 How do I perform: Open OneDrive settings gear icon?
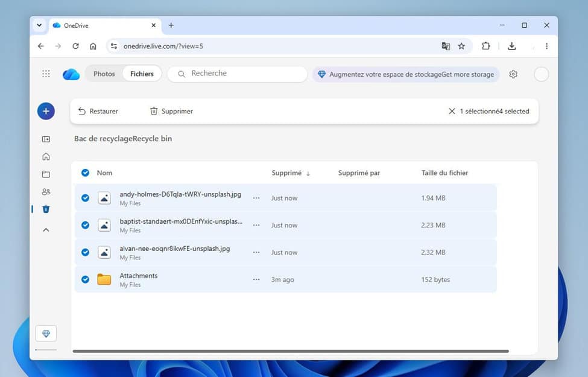click(513, 74)
